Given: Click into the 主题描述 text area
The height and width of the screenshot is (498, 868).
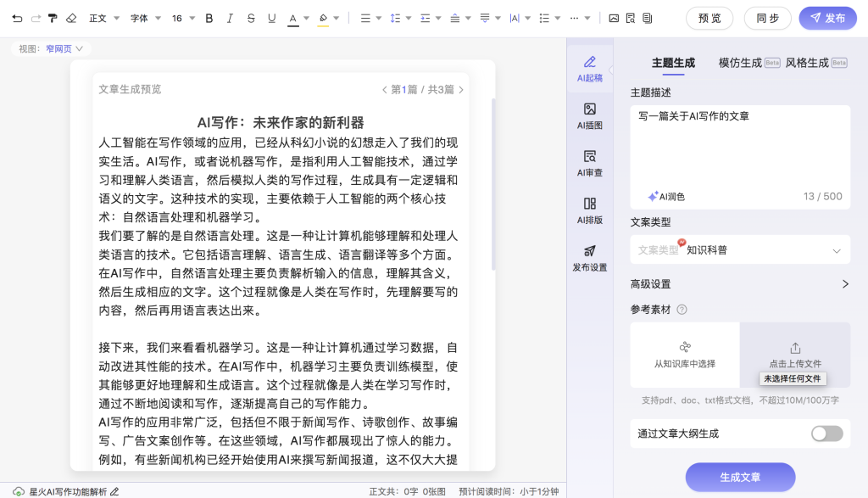Looking at the screenshot, I should coord(740,157).
